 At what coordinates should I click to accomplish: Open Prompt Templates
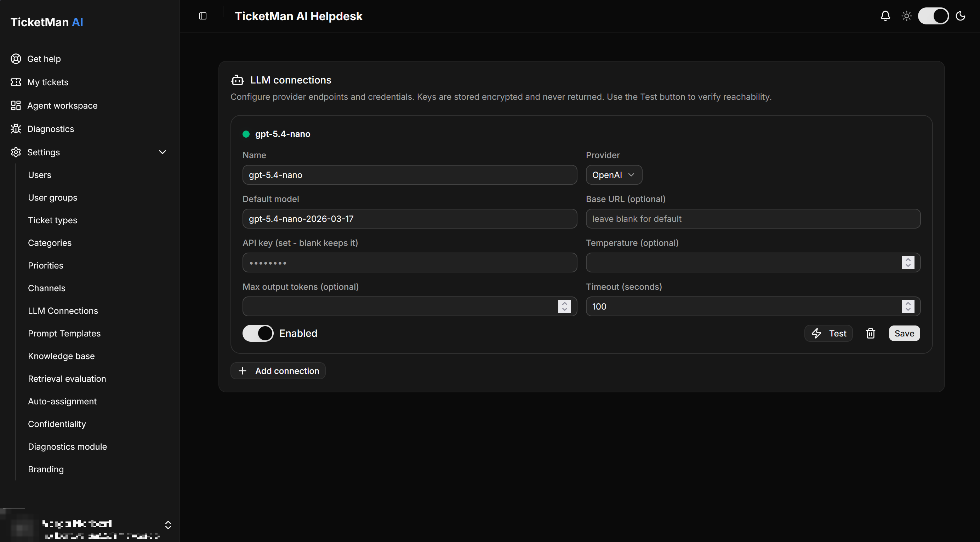(64, 333)
